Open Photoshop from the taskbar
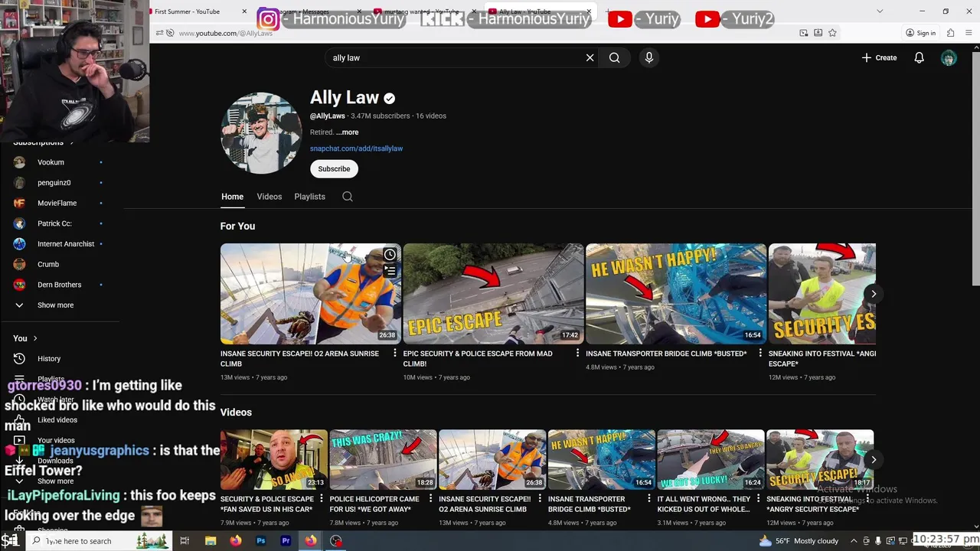This screenshot has width=980, height=551. pyautogui.click(x=261, y=541)
